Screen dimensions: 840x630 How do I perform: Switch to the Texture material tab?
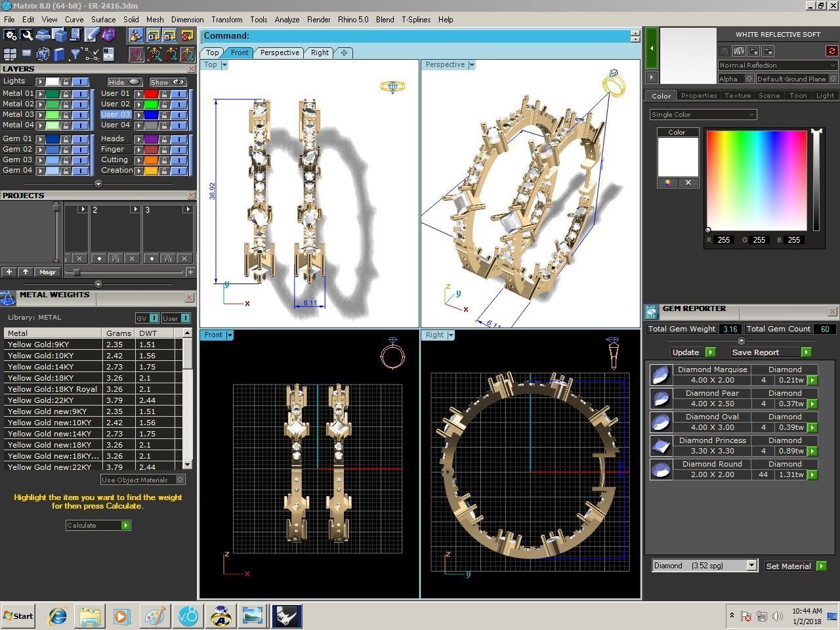[738, 95]
